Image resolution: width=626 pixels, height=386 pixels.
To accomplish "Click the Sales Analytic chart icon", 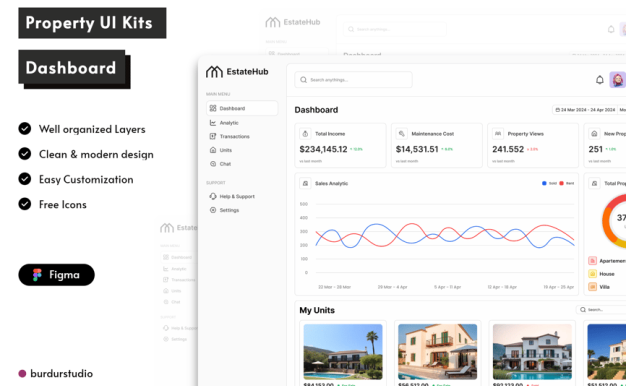I will (305, 183).
